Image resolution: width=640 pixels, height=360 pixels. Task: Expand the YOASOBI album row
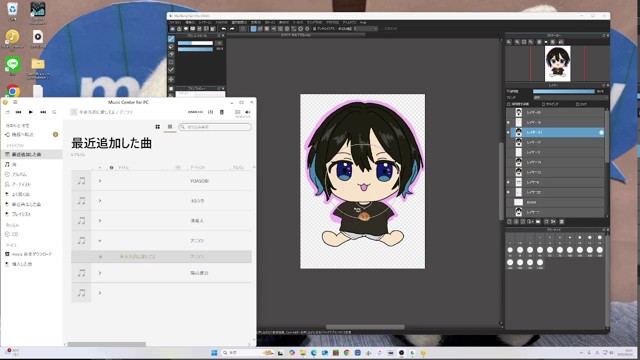pyautogui.click(x=100, y=181)
